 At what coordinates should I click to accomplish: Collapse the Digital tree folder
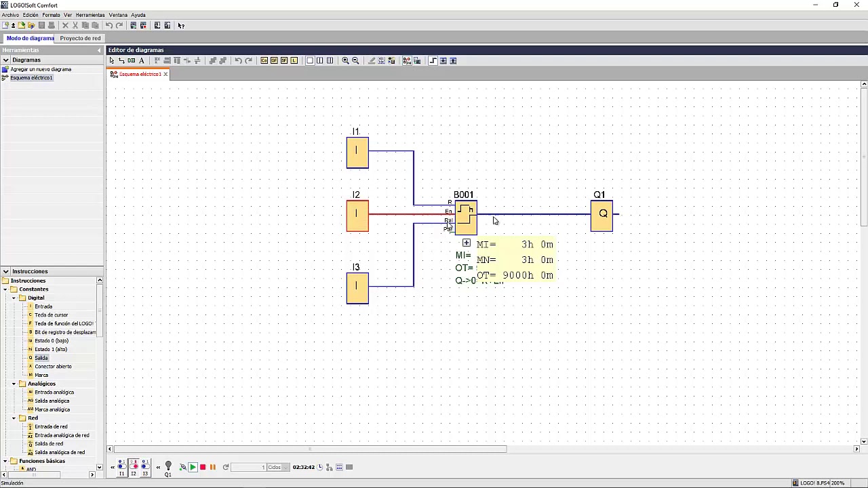pos(14,298)
